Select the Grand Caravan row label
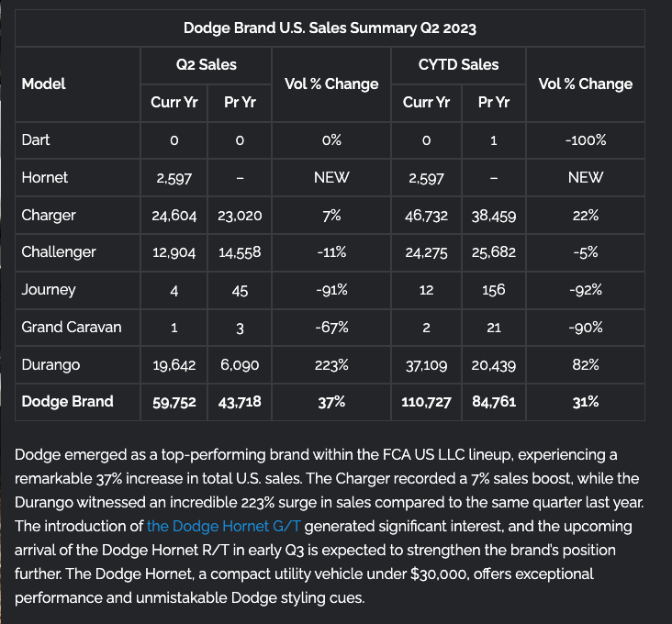 72,327
